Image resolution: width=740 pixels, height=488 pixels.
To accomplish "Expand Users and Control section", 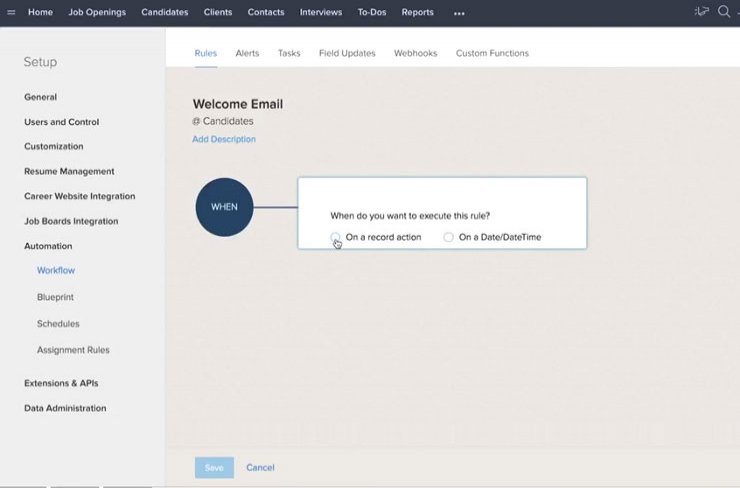I will coord(62,122).
